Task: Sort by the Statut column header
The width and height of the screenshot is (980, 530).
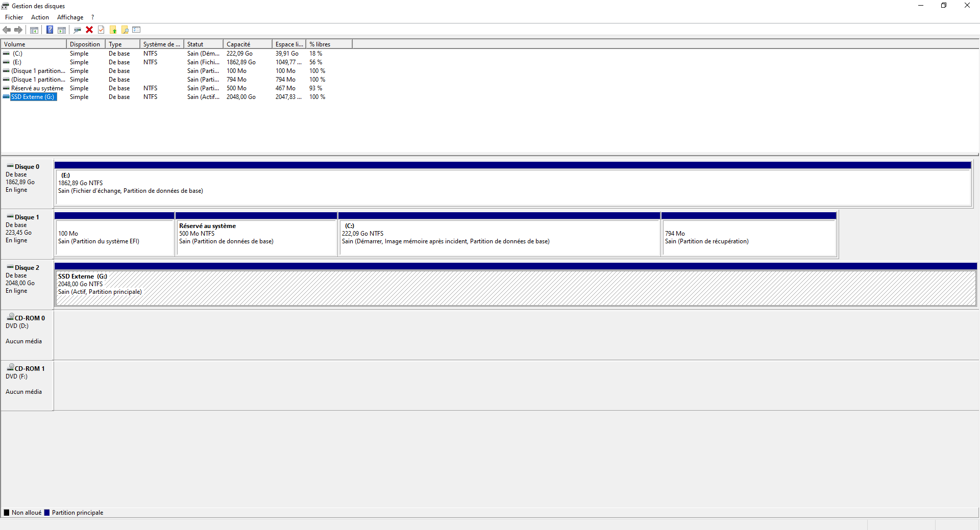Action: [x=204, y=44]
